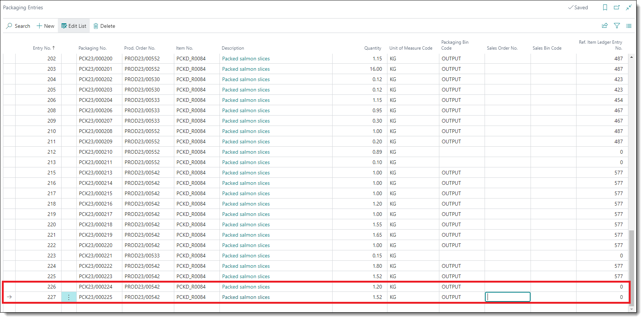Click the Search magnifier icon

(x=9, y=26)
